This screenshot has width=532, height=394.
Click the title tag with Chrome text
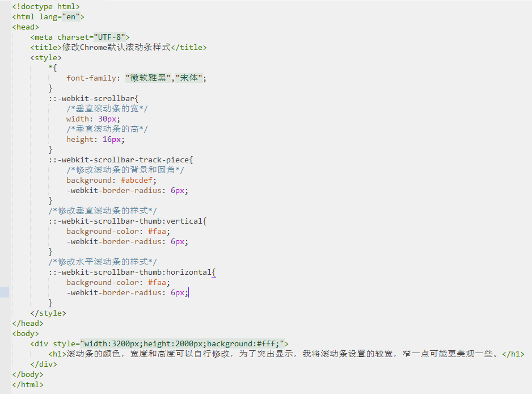tap(119, 47)
